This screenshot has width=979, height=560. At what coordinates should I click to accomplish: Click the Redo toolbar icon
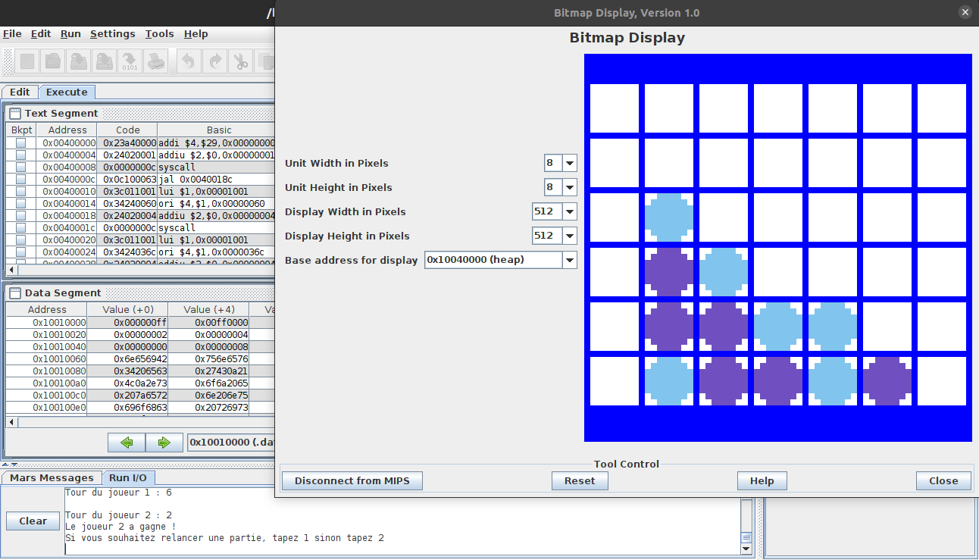[x=214, y=61]
